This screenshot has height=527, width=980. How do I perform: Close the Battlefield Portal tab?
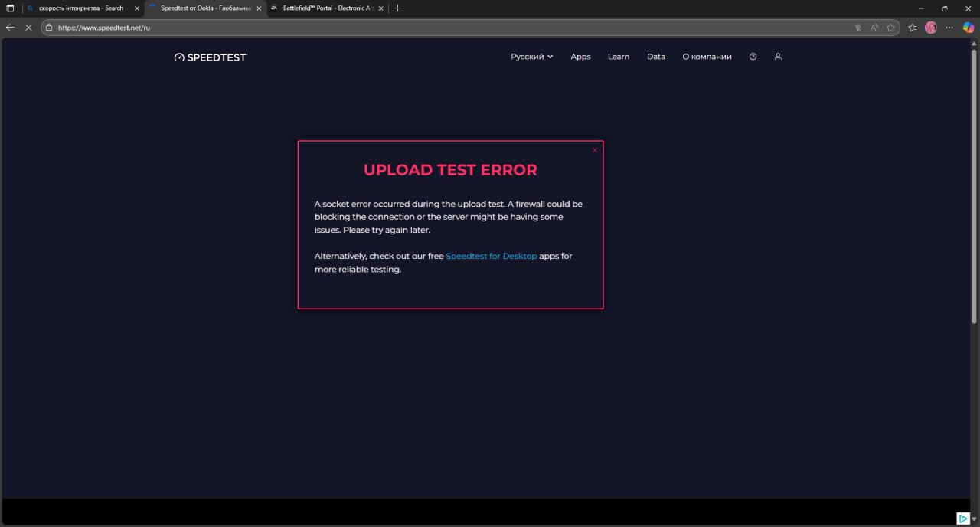tap(381, 8)
